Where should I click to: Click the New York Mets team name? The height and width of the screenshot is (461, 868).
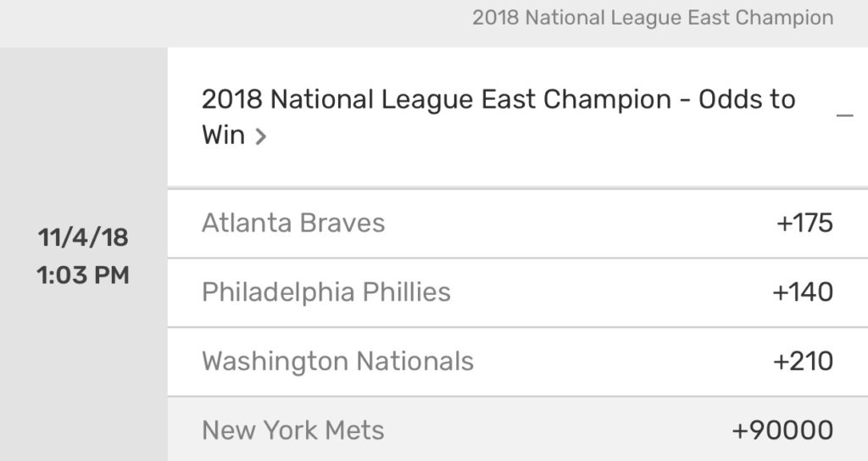click(x=293, y=430)
